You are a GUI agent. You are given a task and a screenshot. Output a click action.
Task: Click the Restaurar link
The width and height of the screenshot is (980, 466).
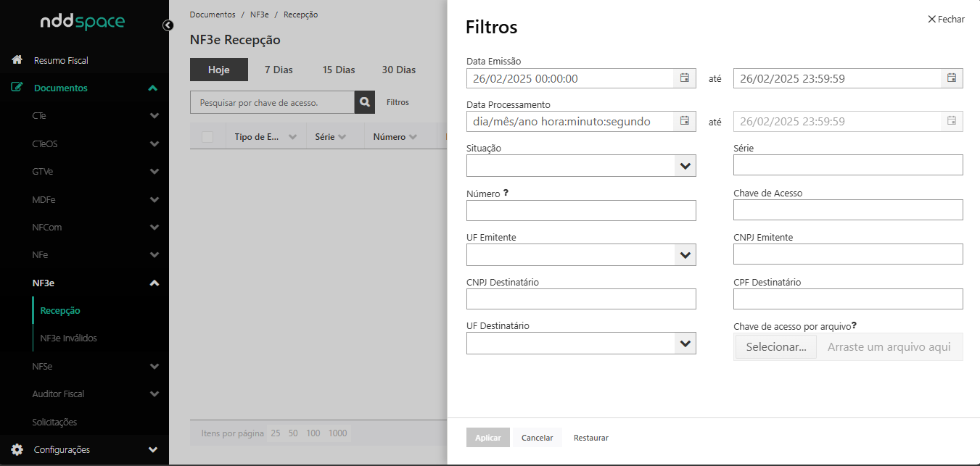590,438
